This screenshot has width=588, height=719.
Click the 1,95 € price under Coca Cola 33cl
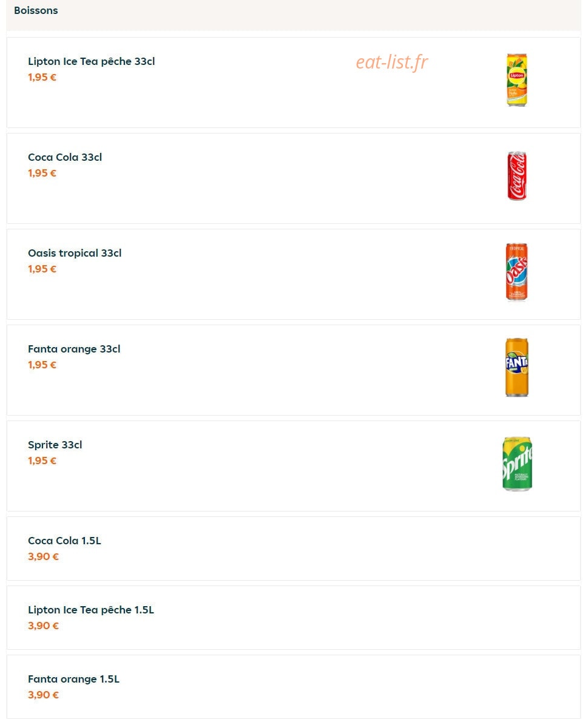[x=42, y=173]
